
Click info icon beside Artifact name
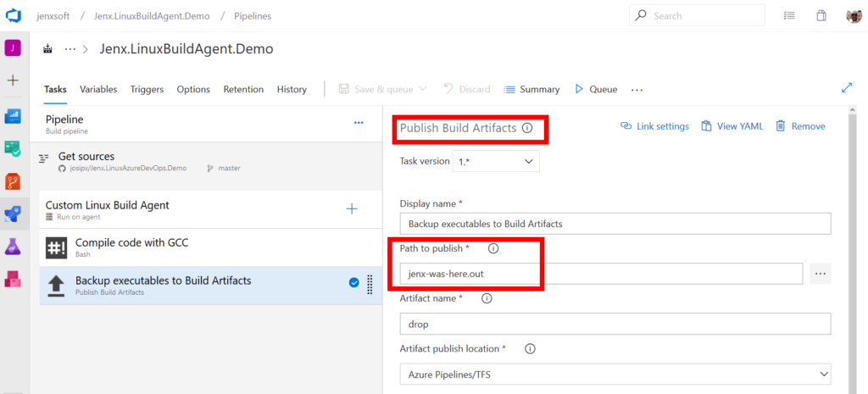487,298
